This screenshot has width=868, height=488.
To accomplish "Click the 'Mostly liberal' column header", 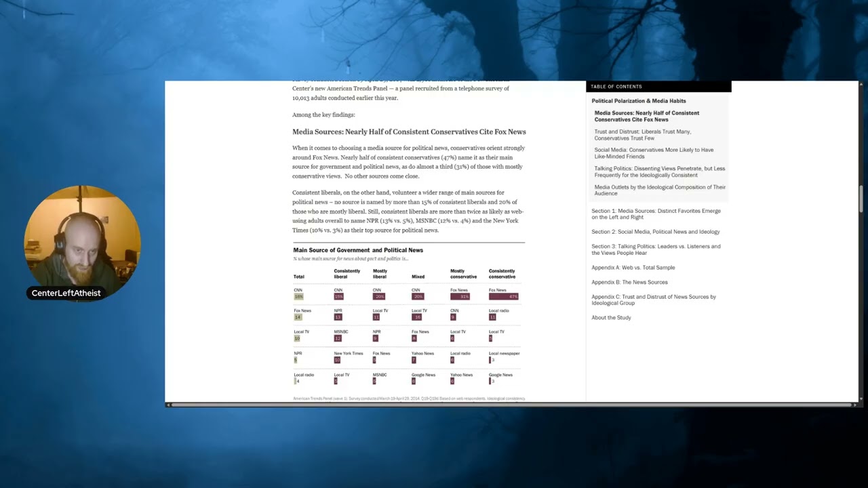I will [x=380, y=274].
